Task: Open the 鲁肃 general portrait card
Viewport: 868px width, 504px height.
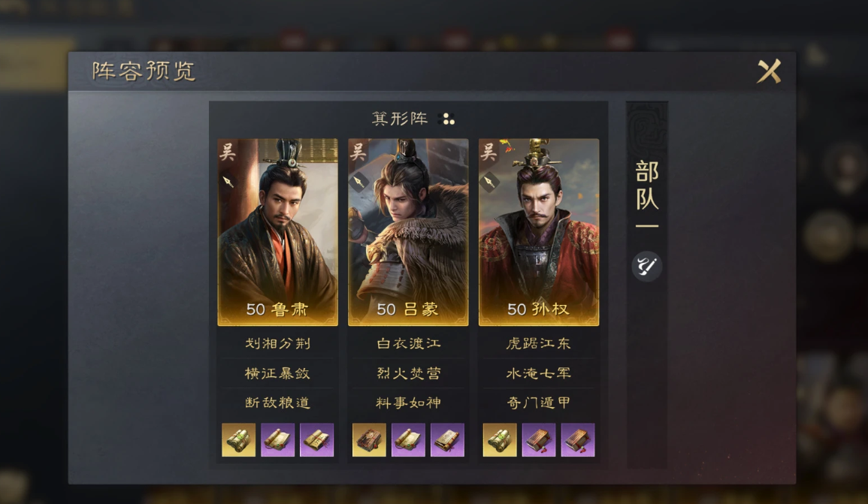Action: point(277,232)
